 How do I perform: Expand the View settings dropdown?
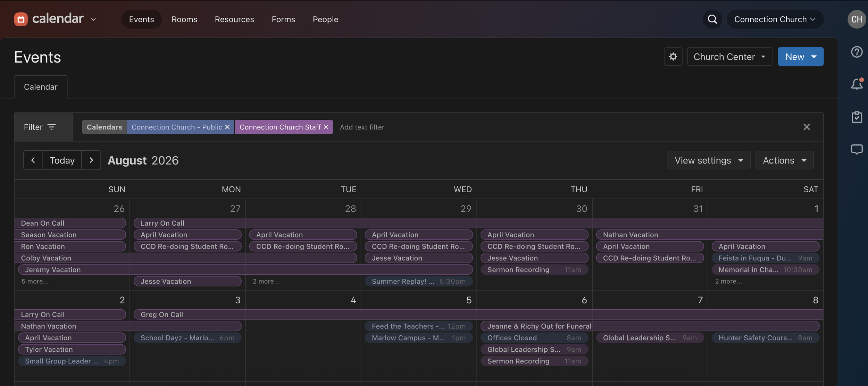tap(708, 160)
